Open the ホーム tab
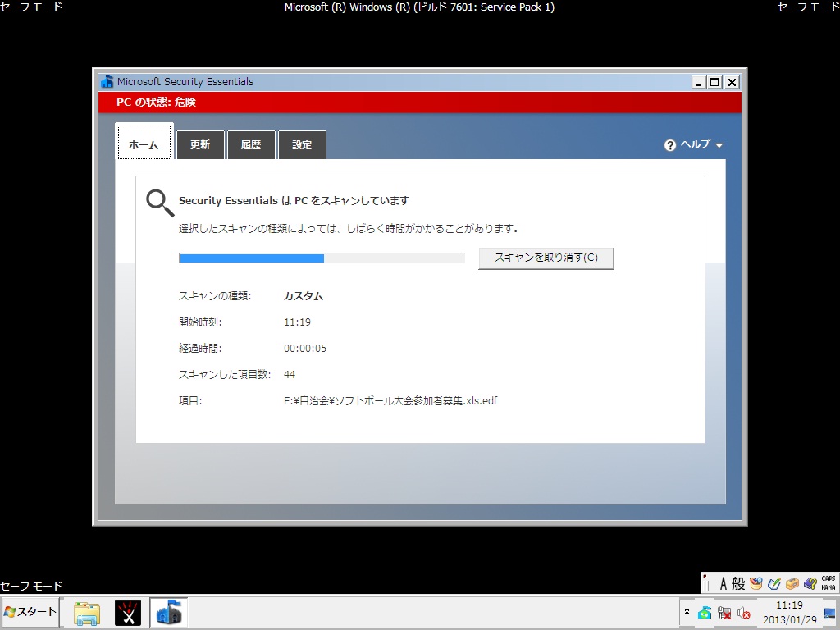The height and width of the screenshot is (630, 840). click(x=144, y=142)
